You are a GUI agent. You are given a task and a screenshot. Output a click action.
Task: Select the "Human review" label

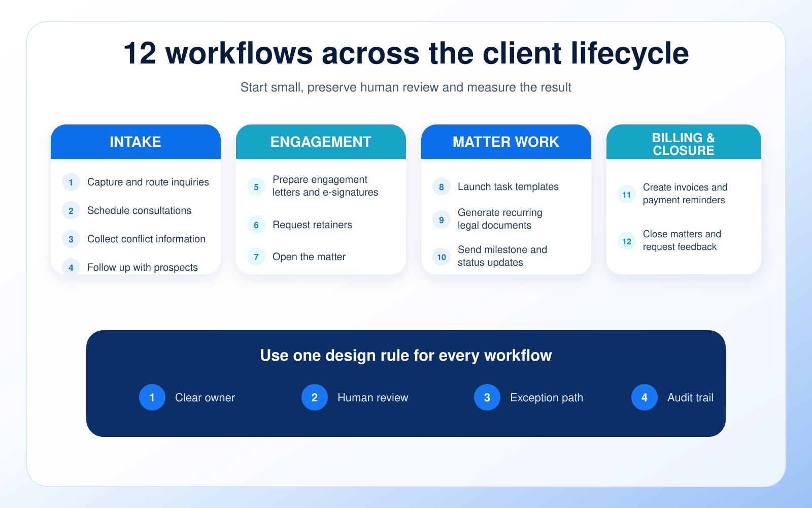coord(373,397)
